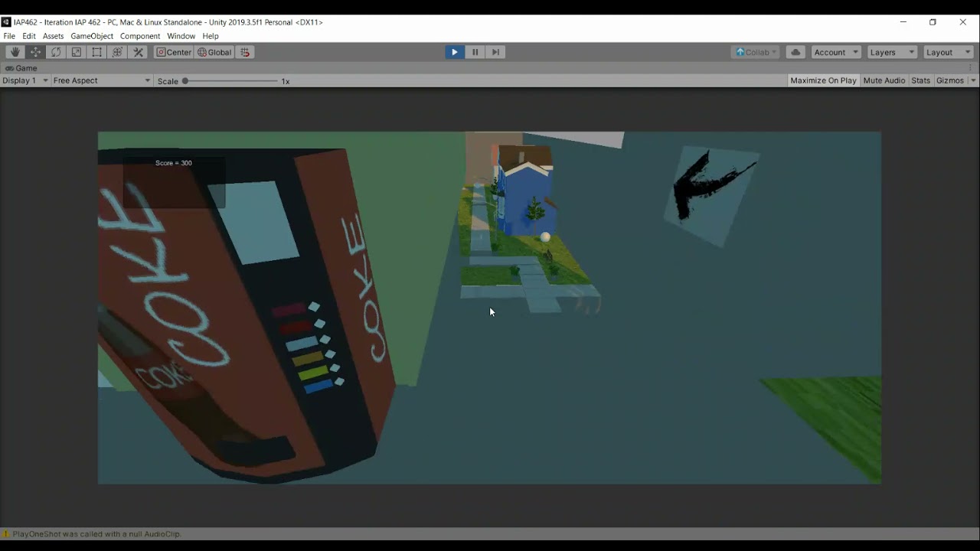Select the Rotate tool
Viewport: 980px width, 551px height.
[56, 52]
